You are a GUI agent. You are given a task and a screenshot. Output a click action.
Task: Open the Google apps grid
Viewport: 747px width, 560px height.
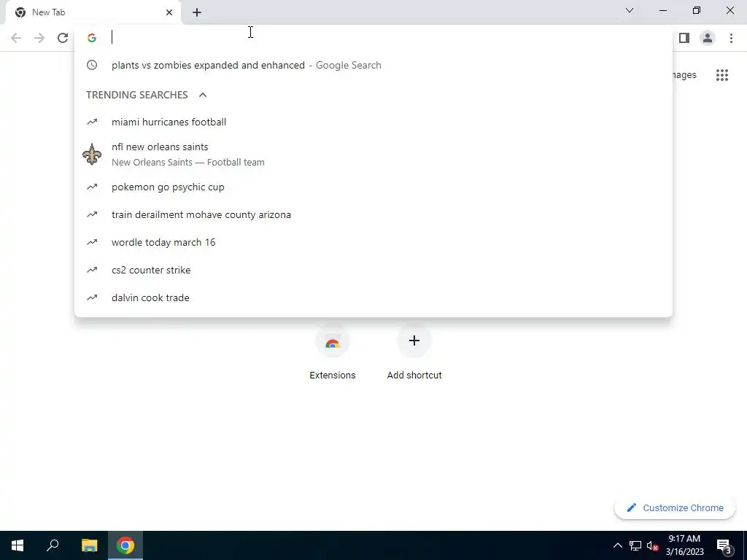[x=722, y=75]
